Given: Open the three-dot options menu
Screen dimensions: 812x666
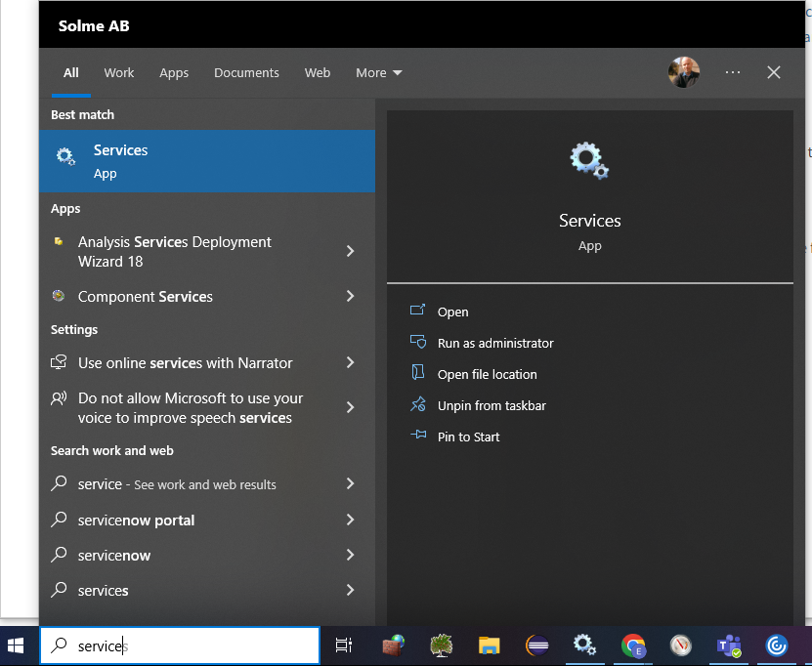Looking at the screenshot, I should [733, 72].
